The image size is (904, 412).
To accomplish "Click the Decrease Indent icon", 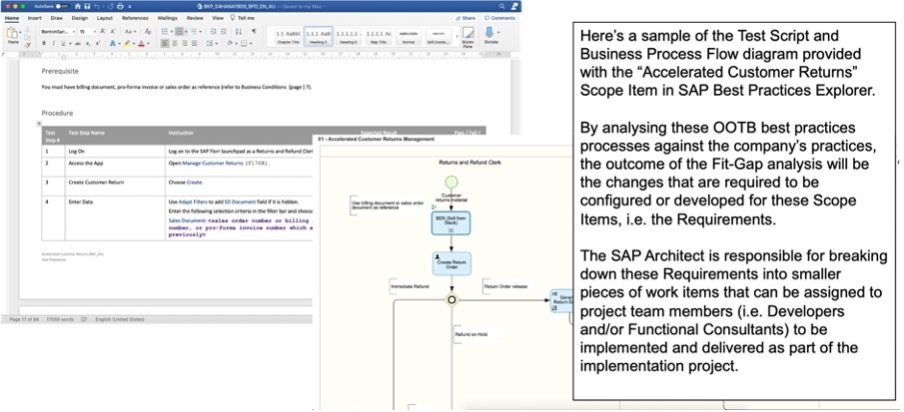I will (x=213, y=31).
